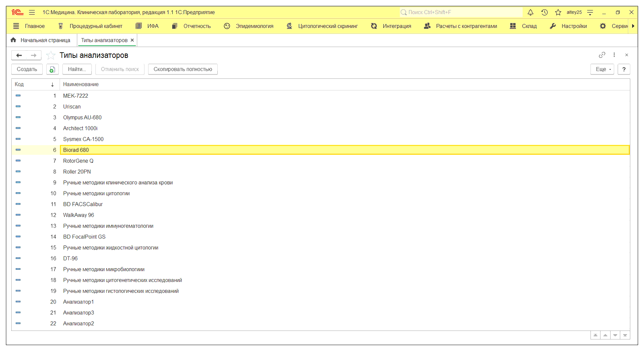Open the Настройки section
Screen dimensions: 644x351
[x=568, y=26]
